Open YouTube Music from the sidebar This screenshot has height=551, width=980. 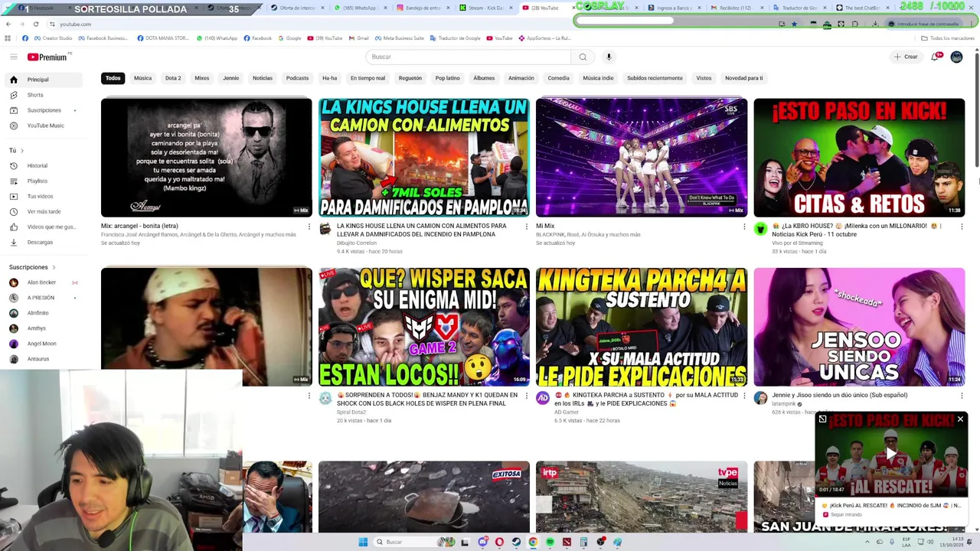click(46, 126)
